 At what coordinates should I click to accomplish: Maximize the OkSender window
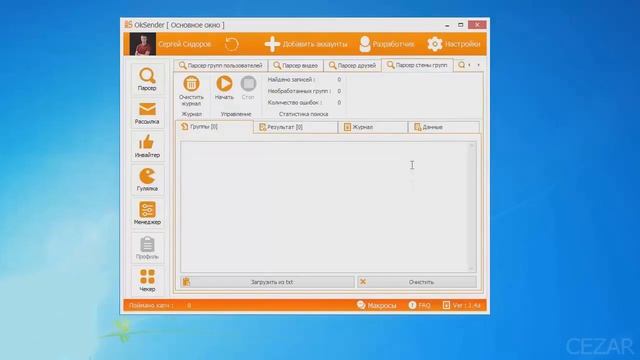pos(460,25)
